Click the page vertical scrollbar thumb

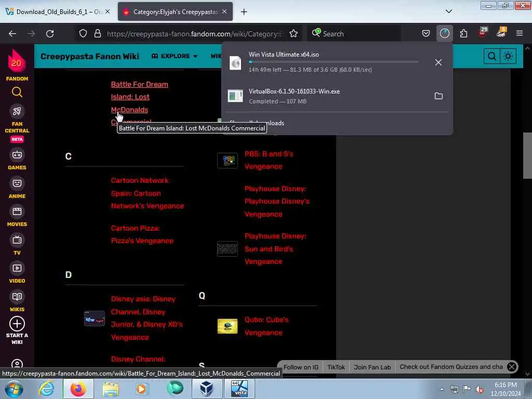[528, 155]
